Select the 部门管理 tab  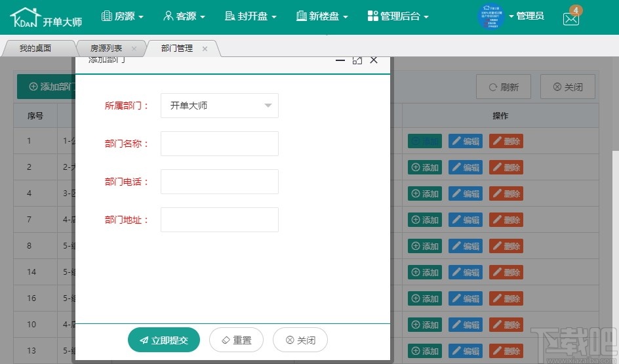tap(177, 49)
